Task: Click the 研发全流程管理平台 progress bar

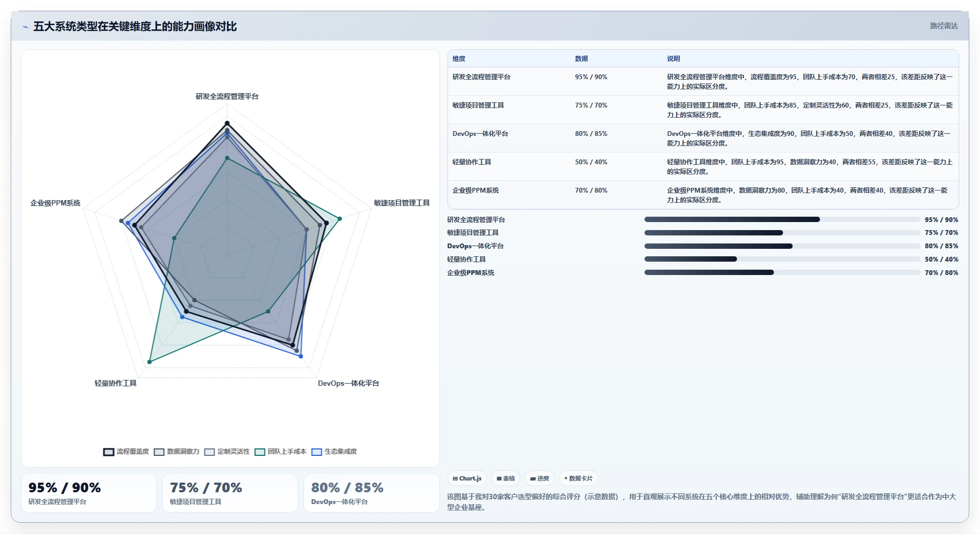Action: pos(782,219)
